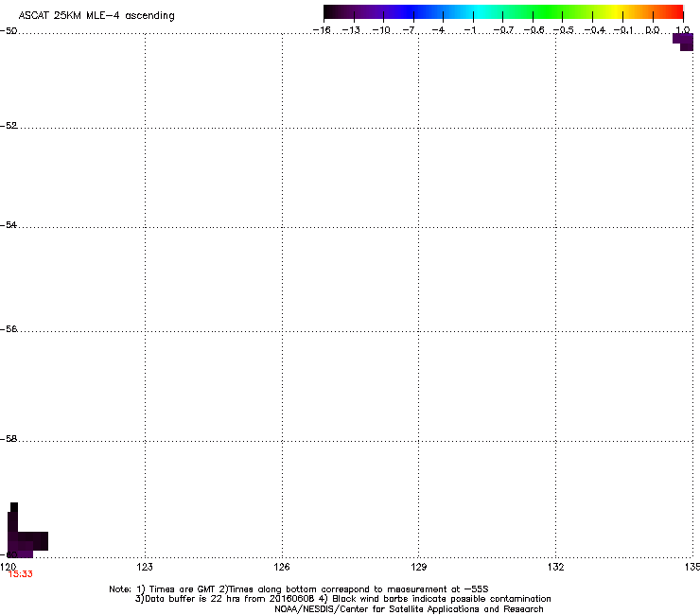
Task: Click the -50 latitude axis label
Action: click(x=9, y=31)
